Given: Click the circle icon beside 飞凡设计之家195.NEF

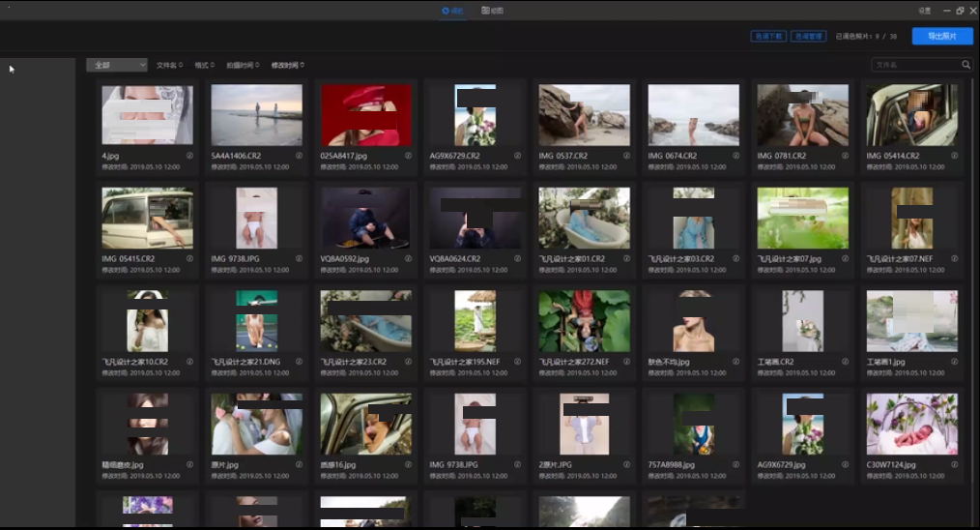Looking at the screenshot, I should [x=517, y=362].
